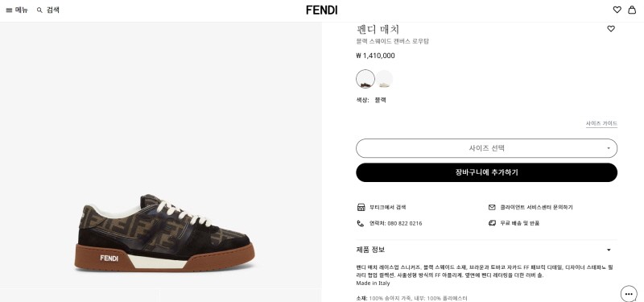This screenshot has width=644, height=302.
Task: Open the hamburger 메뉴 icon
Action: tap(9, 10)
